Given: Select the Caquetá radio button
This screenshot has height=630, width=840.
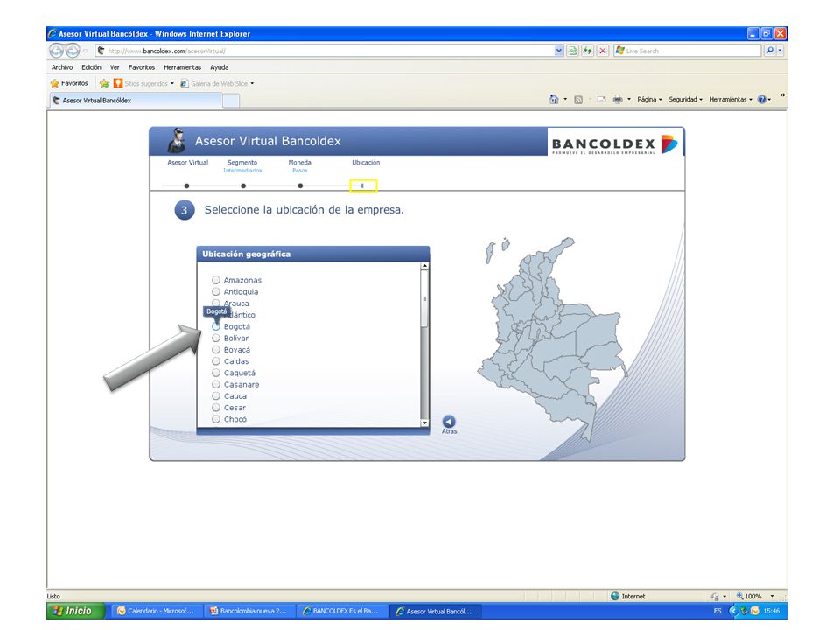Looking at the screenshot, I should [216, 373].
